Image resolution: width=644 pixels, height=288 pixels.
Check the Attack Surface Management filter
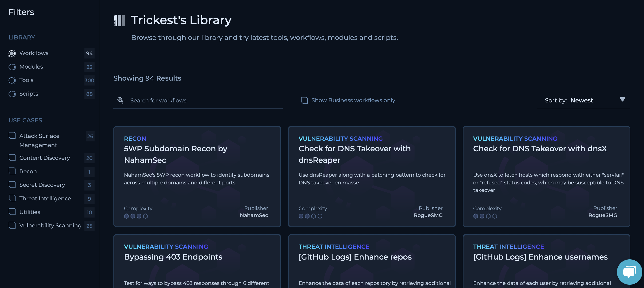point(12,136)
